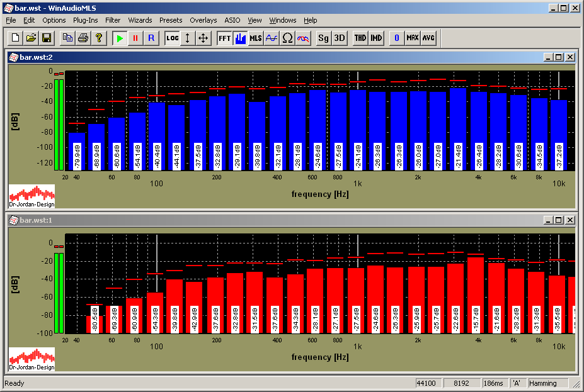Click the New file toolbar icon
The width and height of the screenshot is (584, 392).
click(x=16, y=38)
